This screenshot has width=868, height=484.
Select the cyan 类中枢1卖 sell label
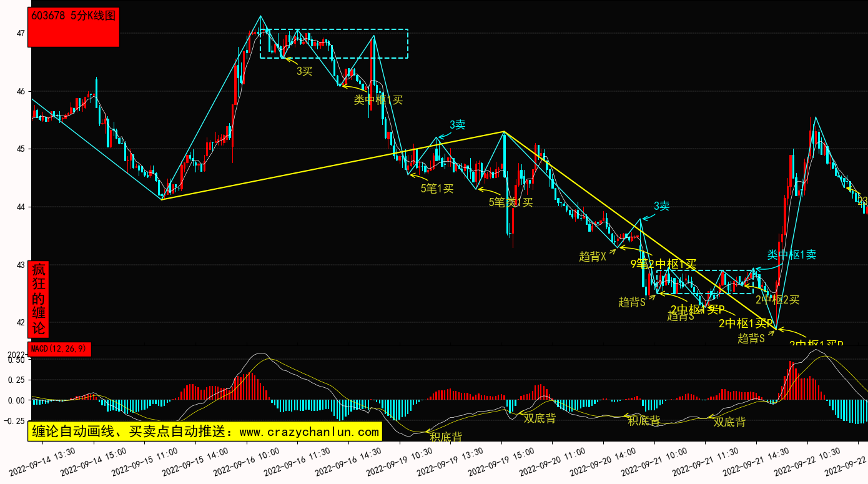click(792, 255)
